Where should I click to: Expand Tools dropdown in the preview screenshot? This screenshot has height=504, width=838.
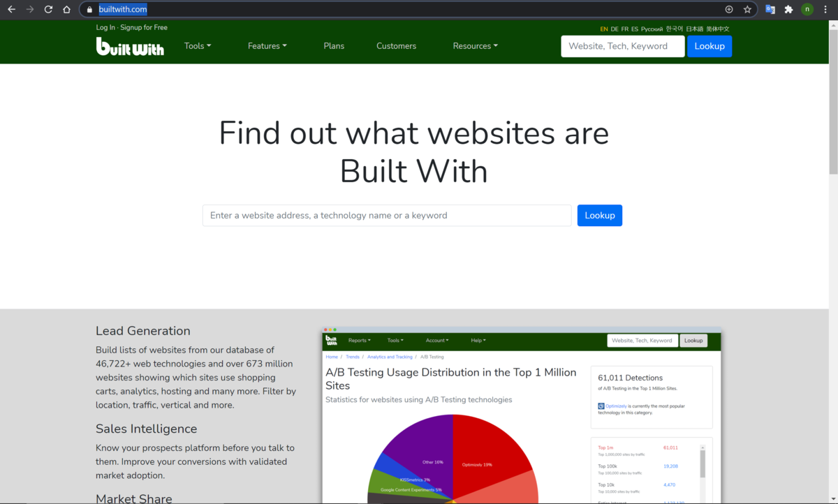[x=396, y=341]
